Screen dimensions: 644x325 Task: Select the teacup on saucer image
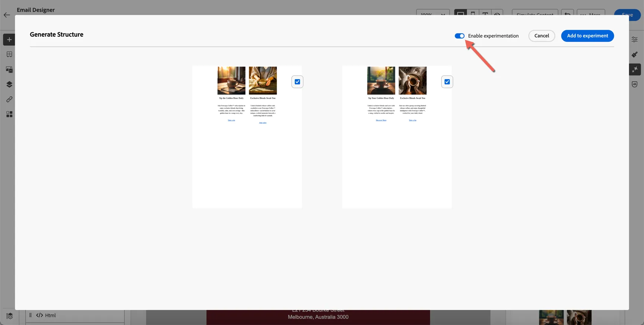[x=381, y=81]
